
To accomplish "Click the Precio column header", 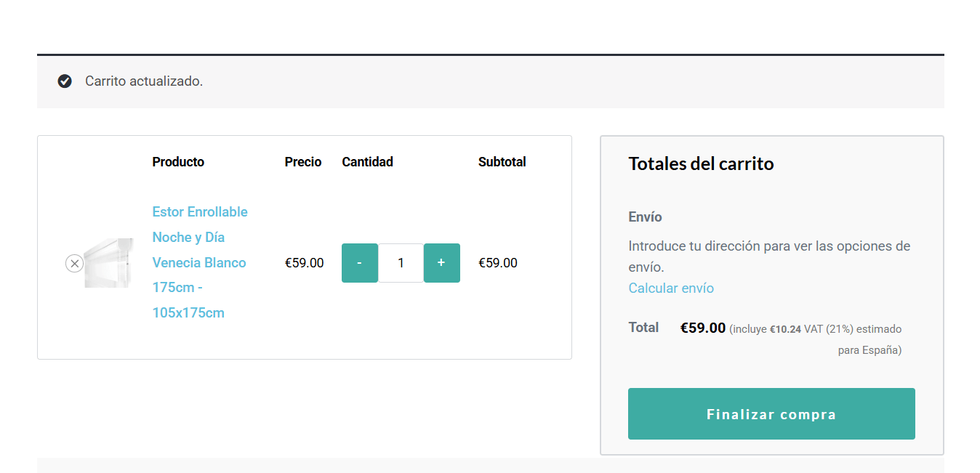I will pos(303,162).
